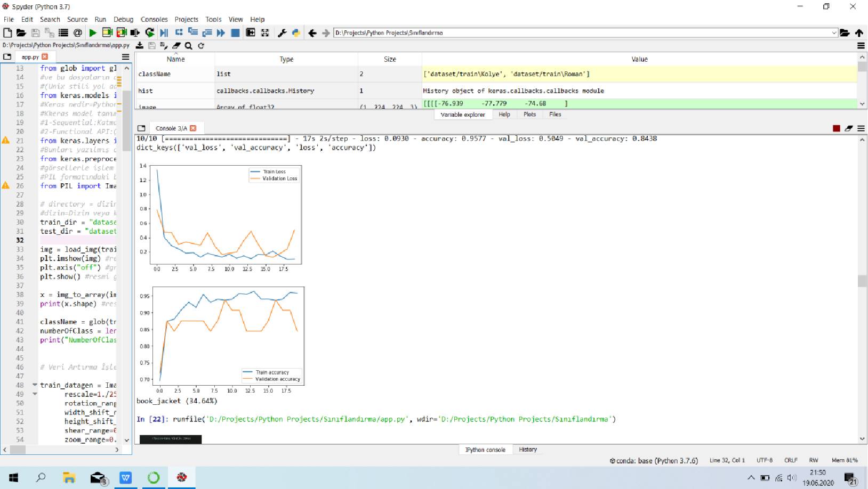Browse working directory folder icon
Screen dimensions: 868x489
(845, 32)
